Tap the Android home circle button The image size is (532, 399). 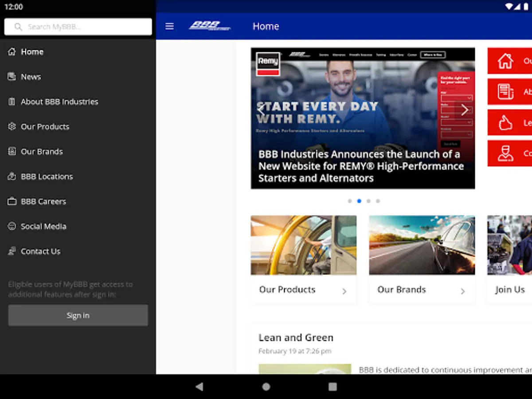click(266, 387)
